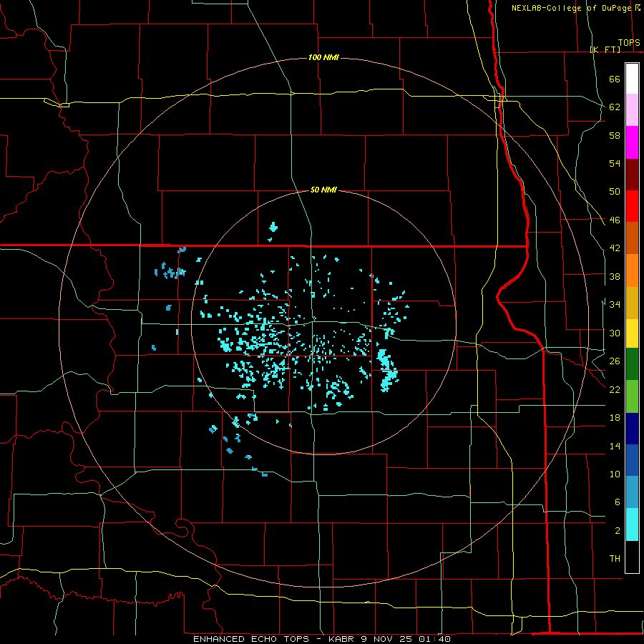Click legend value '18'
The height and width of the screenshot is (644, 644).
pos(615,417)
